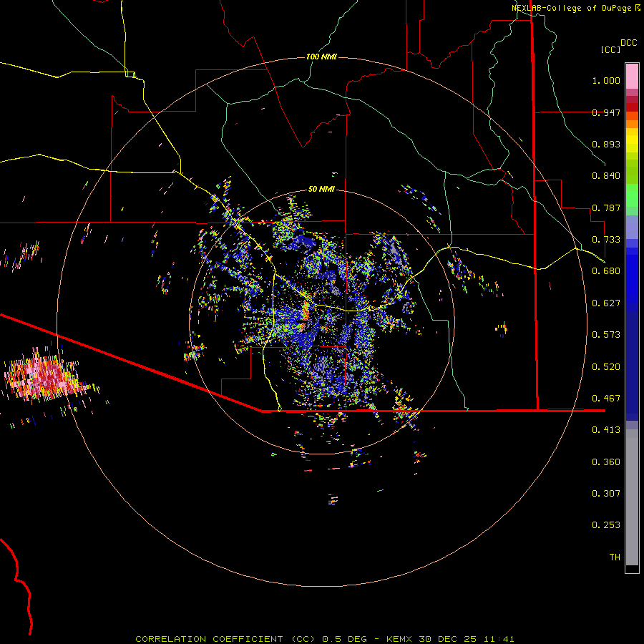644x644 pixels.
Task: Pick the pink segment of the color bar
Action: pos(632,76)
